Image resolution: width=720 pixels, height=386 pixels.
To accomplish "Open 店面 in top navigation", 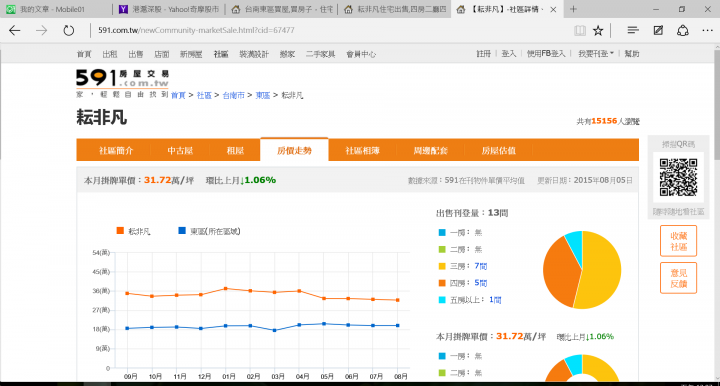I will [x=161, y=54].
